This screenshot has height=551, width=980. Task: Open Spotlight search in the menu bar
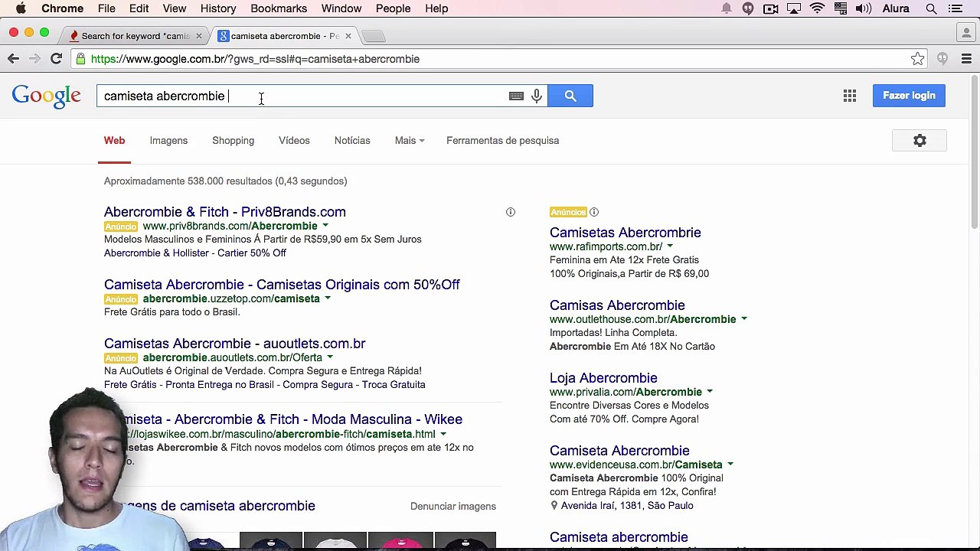931,8
